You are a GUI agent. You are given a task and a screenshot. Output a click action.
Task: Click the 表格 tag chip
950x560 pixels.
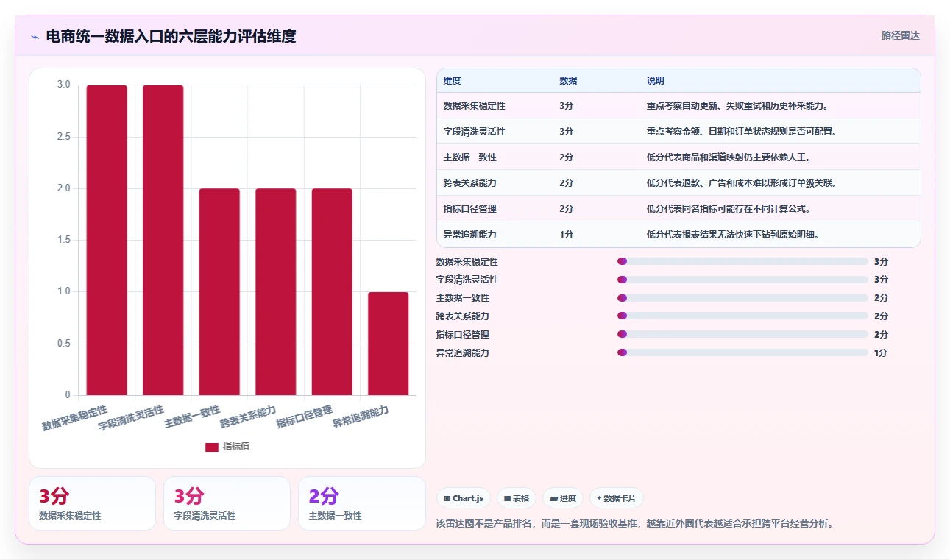tap(517, 498)
